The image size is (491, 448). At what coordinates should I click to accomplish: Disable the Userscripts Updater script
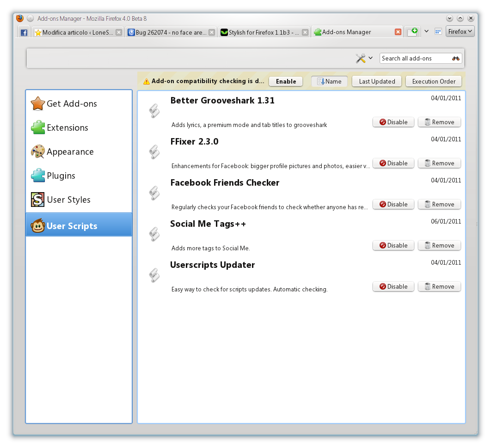point(393,286)
